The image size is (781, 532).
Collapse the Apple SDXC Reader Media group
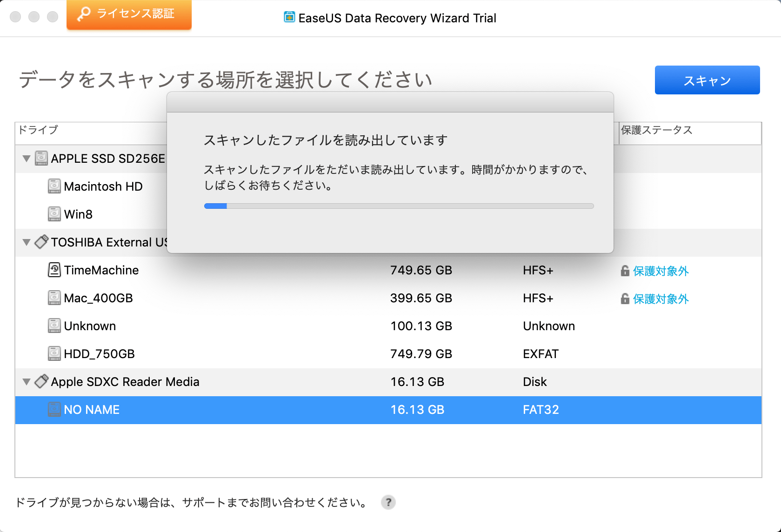tap(27, 382)
